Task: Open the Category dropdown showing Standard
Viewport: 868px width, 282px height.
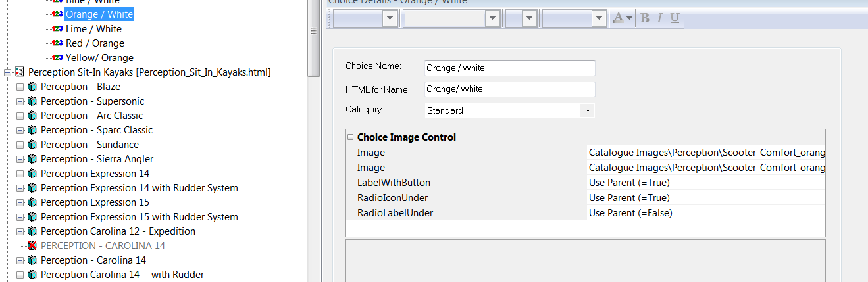Action: pos(587,110)
